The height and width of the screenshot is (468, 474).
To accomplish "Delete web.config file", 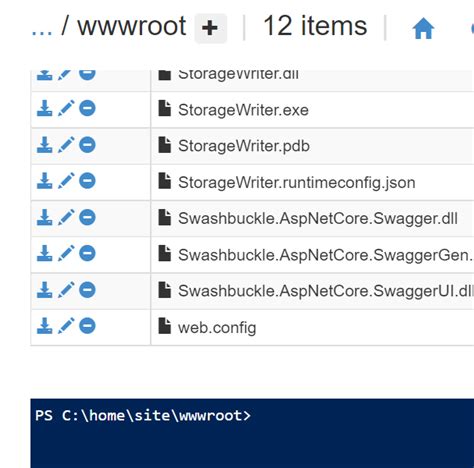I will (87, 326).
